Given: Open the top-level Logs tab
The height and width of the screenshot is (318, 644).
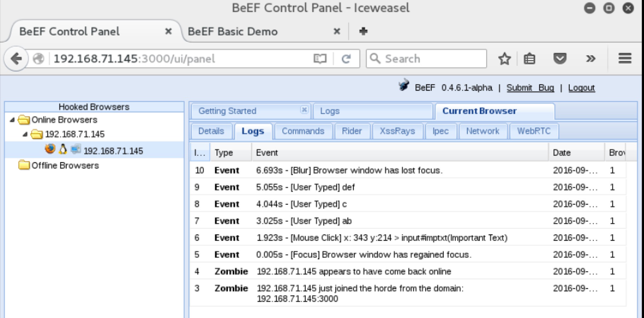Looking at the screenshot, I should tap(373, 111).
